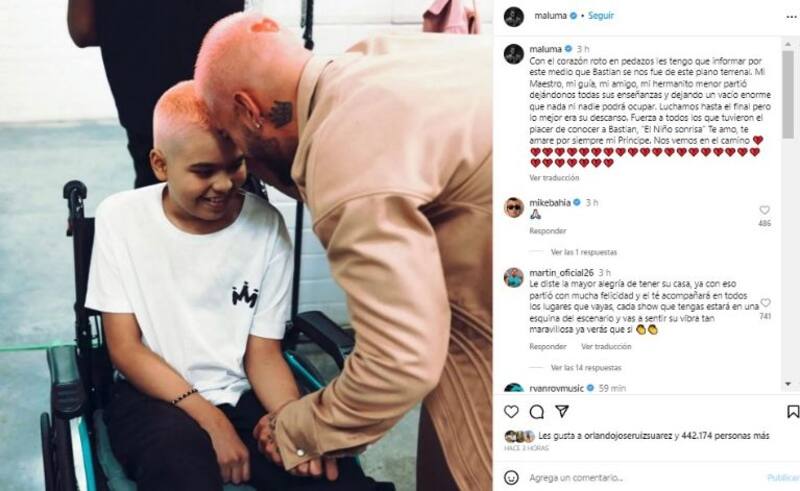Expand 'Ver las 14 respuestas' thread
Image resolution: width=800 pixels, height=491 pixels.
586,367
